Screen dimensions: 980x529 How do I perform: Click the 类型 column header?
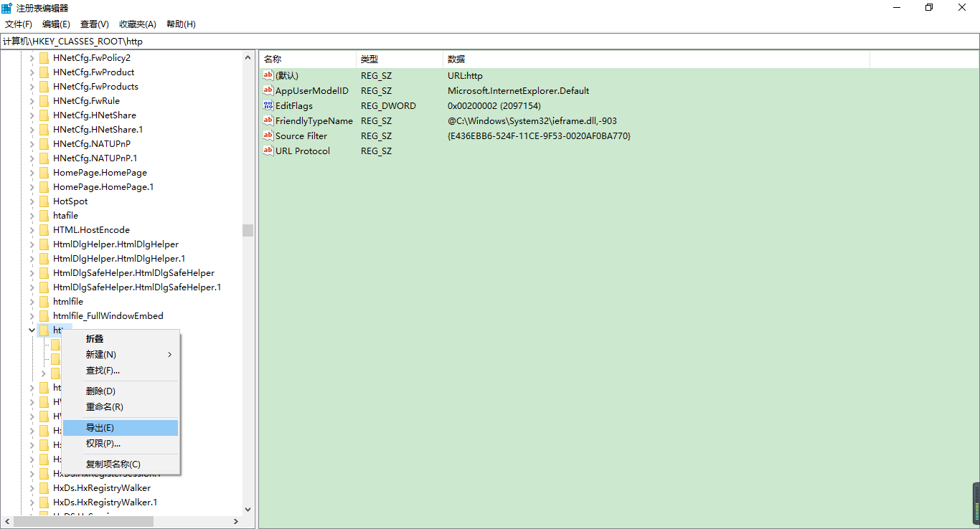pyautogui.click(x=400, y=59)
